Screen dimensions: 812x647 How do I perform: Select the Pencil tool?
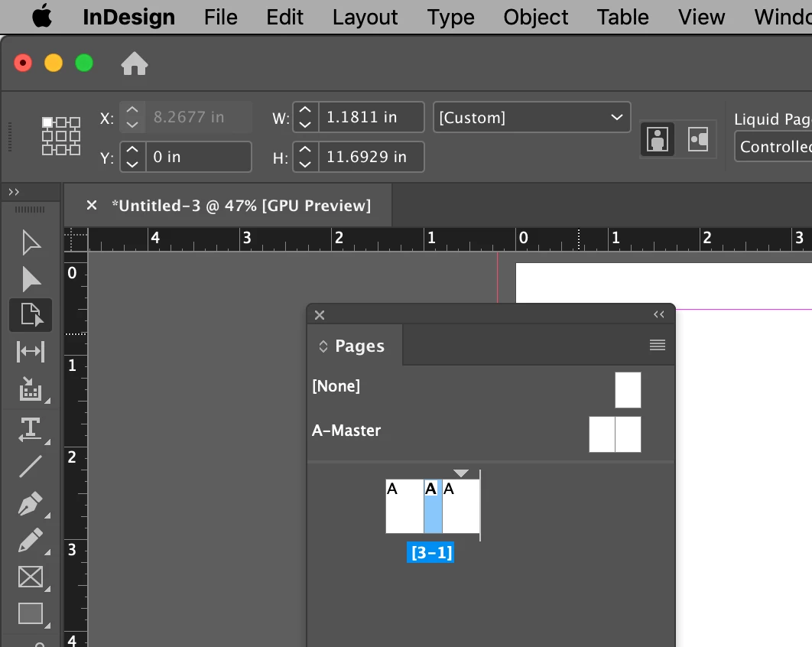[x=31, y=540]
